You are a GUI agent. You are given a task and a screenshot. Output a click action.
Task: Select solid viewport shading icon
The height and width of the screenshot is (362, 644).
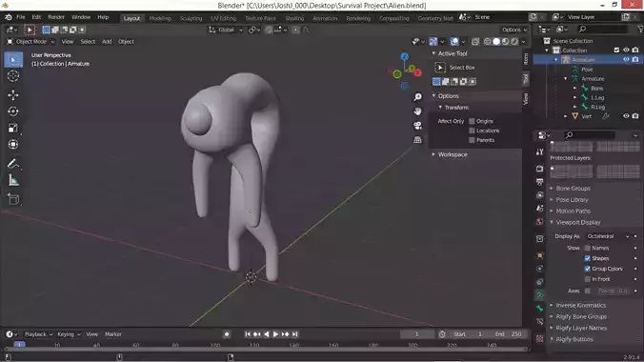pos(496,42)
